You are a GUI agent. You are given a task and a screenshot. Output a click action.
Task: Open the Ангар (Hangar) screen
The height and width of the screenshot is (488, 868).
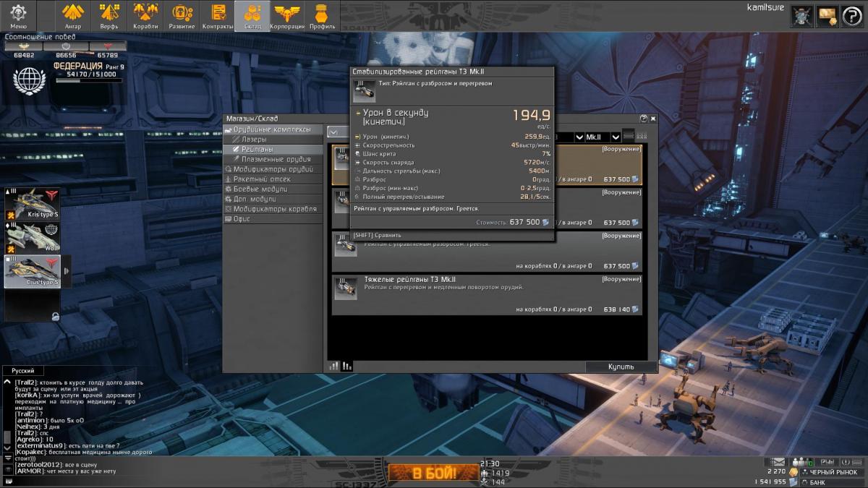[x=73, y=16]
